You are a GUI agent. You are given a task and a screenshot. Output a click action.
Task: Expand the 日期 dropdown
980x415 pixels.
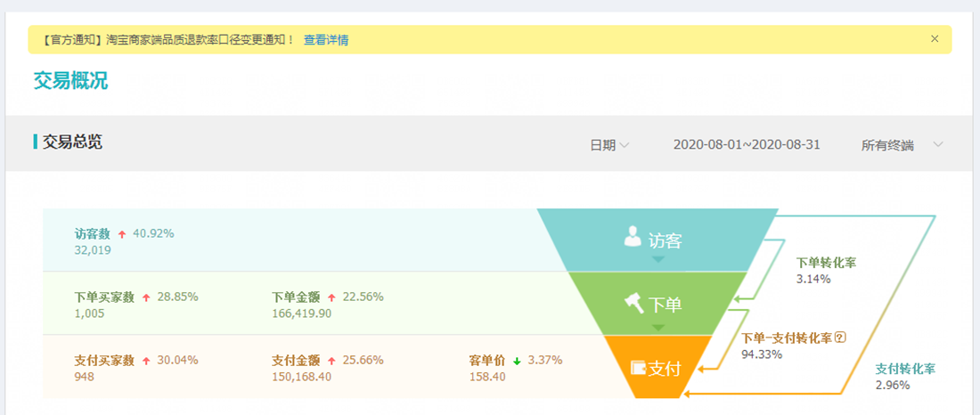(x=609, y=145)
